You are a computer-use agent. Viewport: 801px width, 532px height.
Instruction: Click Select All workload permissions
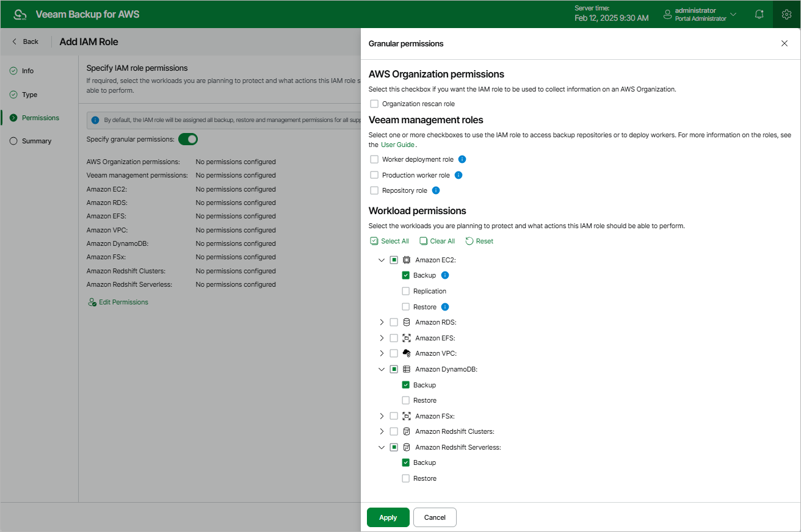[390, 241]
